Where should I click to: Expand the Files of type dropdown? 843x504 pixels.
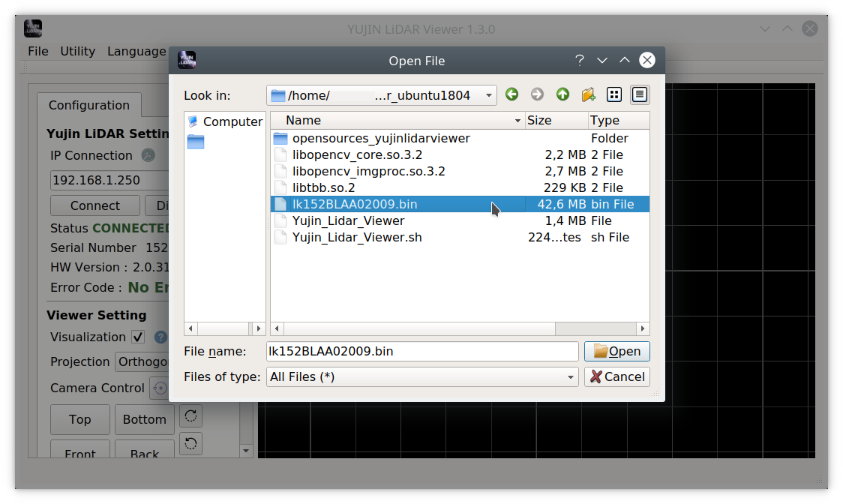571,377
